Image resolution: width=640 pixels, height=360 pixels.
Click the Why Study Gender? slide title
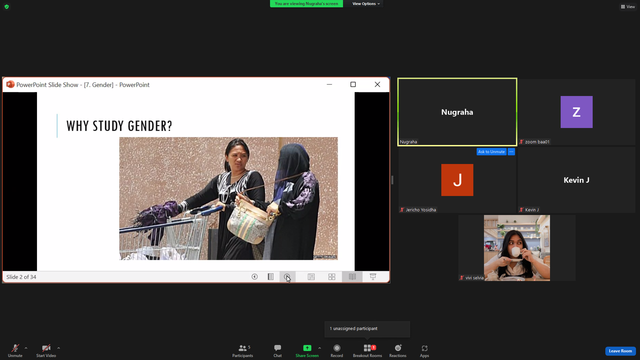click(x=119, y=126)
